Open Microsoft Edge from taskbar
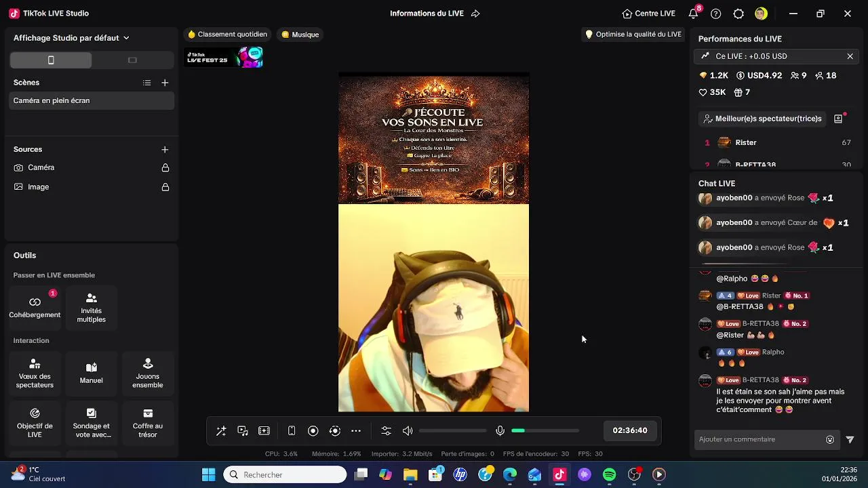This screenshot has height=488, width=868. pyautogui.click(x=510, y=474)
